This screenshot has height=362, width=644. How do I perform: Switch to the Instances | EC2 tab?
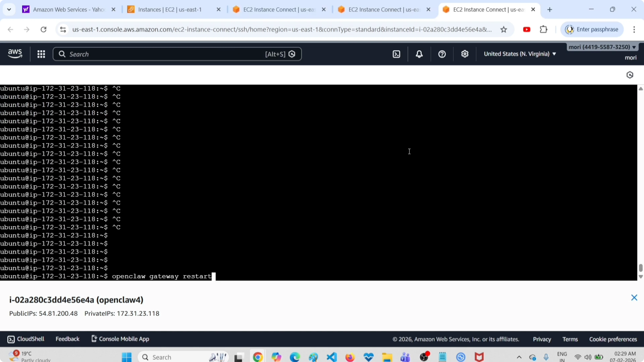[x=170, y=9]
